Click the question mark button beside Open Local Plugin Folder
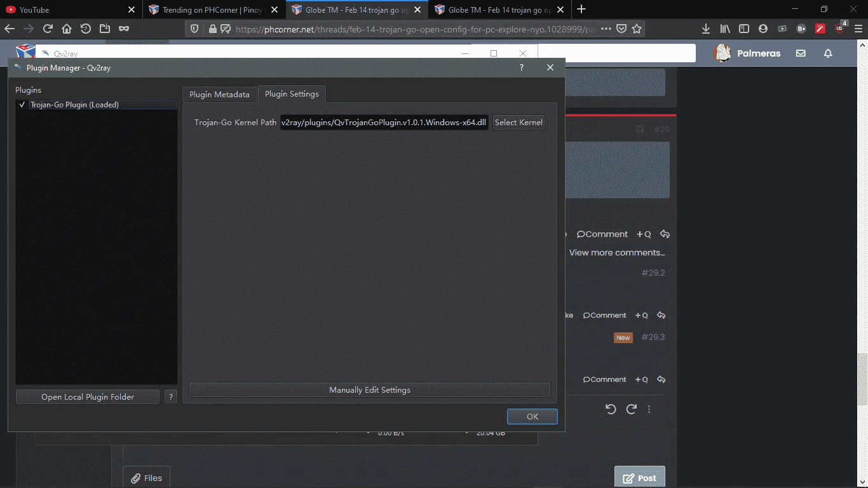Viewport: 868px width, 488px height. coord(170,396)
